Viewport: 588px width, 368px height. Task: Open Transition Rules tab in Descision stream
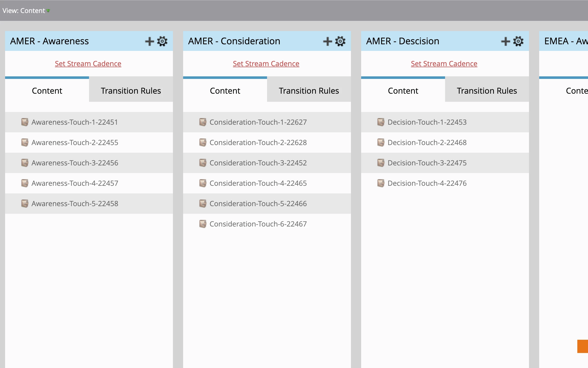pos(487,91)
